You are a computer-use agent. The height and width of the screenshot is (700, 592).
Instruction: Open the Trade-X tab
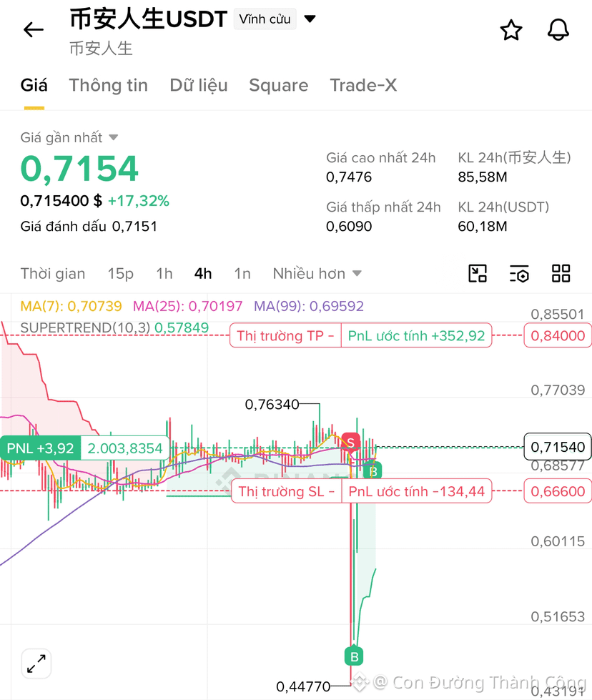[363, 85]
